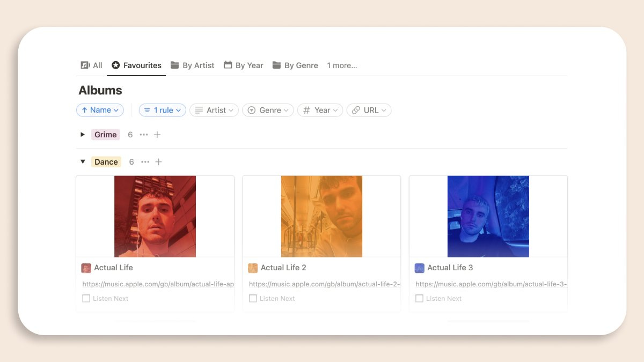This screenshot has height=362, width=644.
Task: Open the Actual Life album cover
Action: (x=155, y=217)
